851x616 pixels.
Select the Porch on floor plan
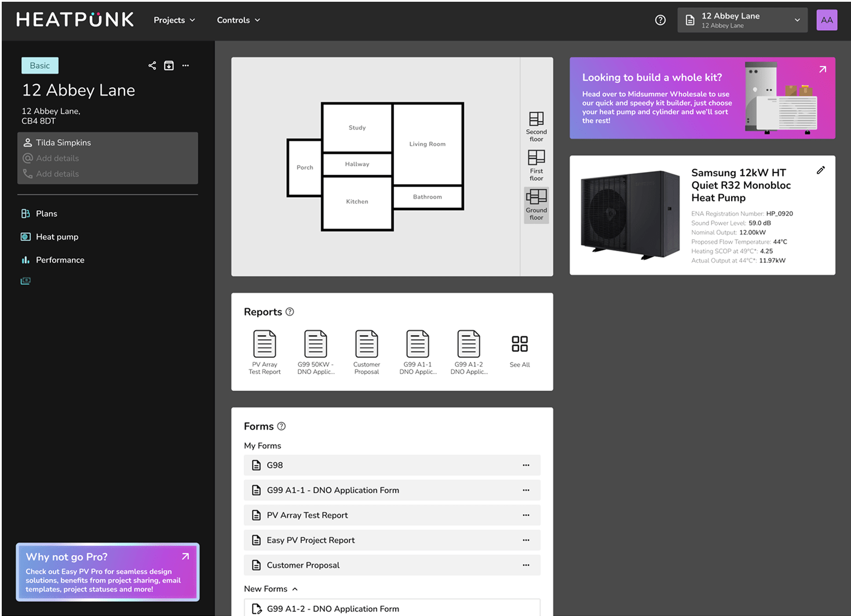[x=305, y=167]
